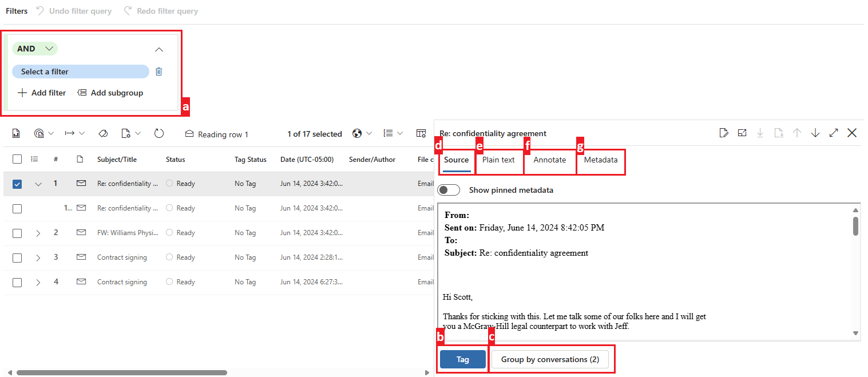Expand the viewer to full screen
Viewport: 868px width, 377px height.
pyautogui.click(x=834, y=132)
